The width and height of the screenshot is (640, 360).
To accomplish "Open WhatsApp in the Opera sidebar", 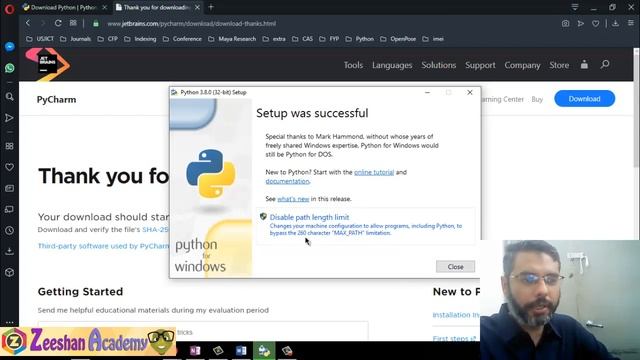I will [9, 68].
